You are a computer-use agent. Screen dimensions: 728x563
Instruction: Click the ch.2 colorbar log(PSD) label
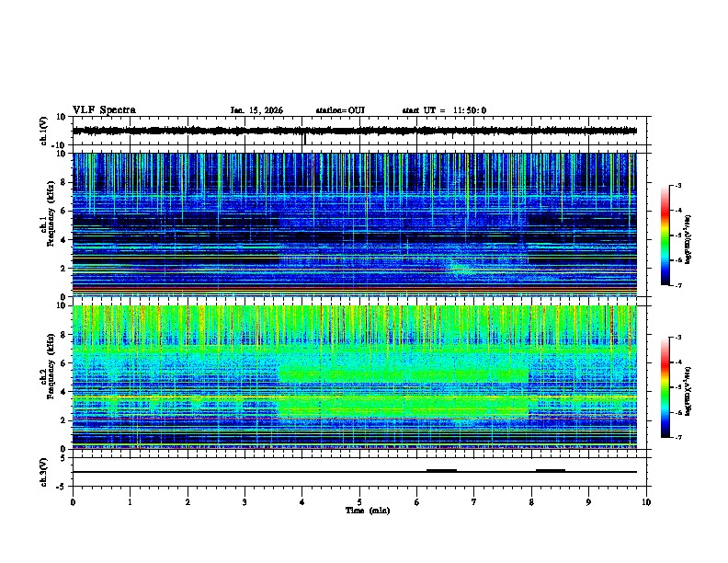pos(688,391)
